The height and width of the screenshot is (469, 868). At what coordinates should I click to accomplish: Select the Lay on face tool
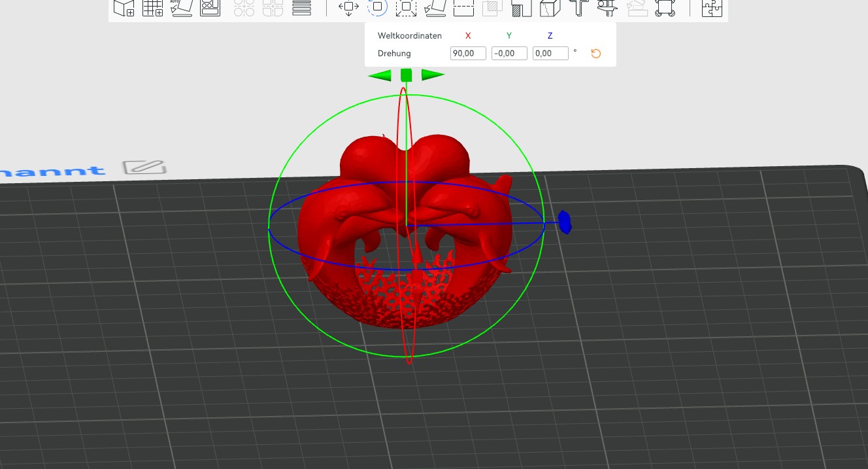pos(435,8)
